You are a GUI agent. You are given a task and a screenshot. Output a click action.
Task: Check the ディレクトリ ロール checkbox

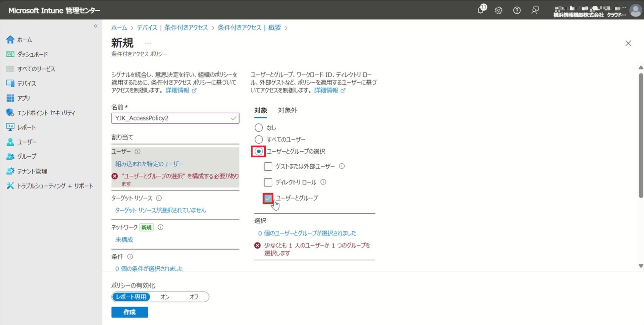(x=268, y=182)
